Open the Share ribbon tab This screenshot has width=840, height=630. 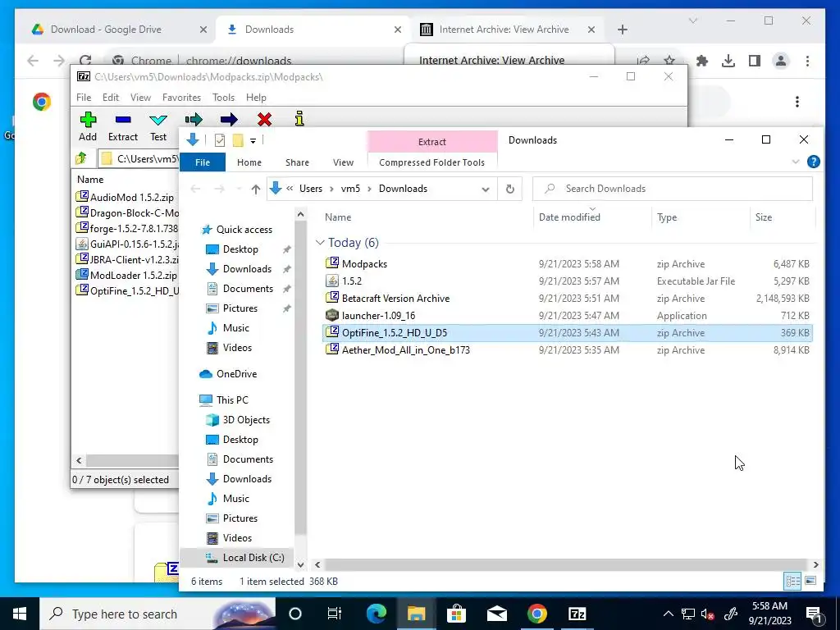pyautogui.click(x=297, y=162)
